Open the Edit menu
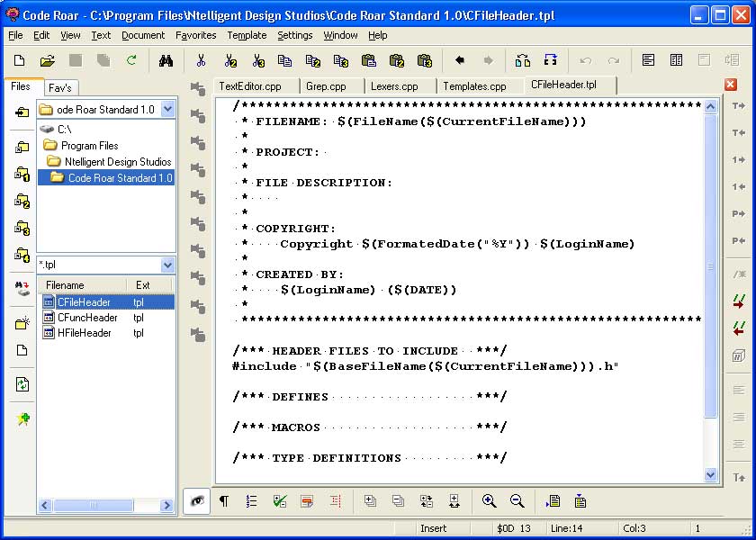Screen dimensions: 756x540 (41, 35)
